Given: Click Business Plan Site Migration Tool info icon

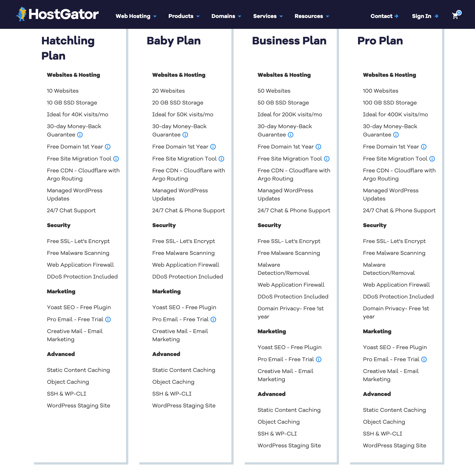Looking at the screenshot, I should [327, 159].
